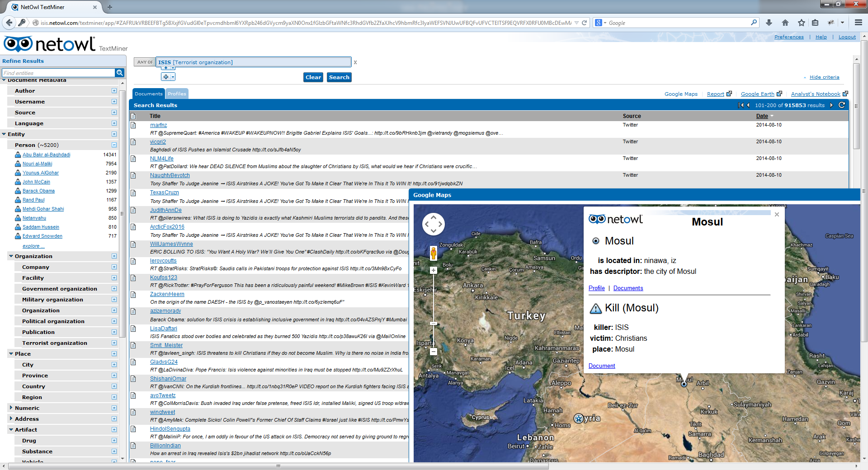Go to next page of search results
868x470 pixels.
coord(831,105)
